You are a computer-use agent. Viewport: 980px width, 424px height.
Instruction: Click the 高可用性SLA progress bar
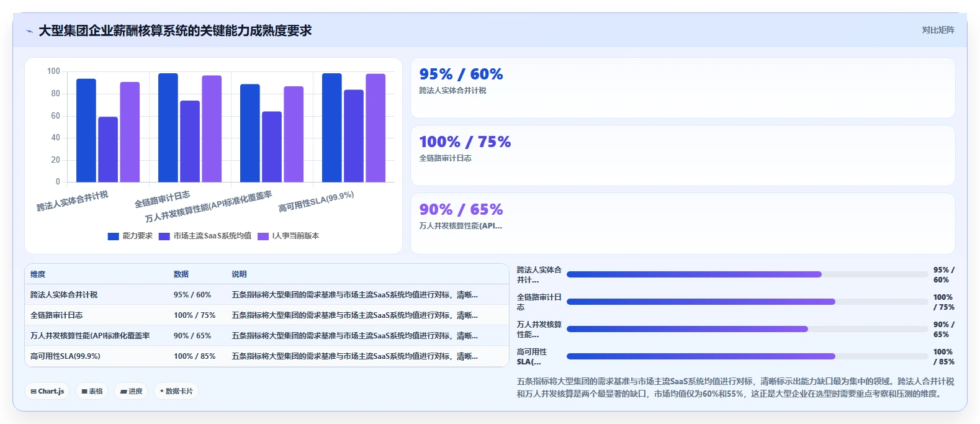coord(747,356)
